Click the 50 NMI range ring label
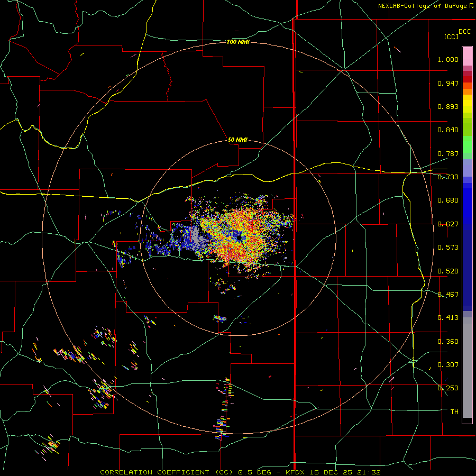The height and width of the screenshot is (476, 476). pos(237,140)
